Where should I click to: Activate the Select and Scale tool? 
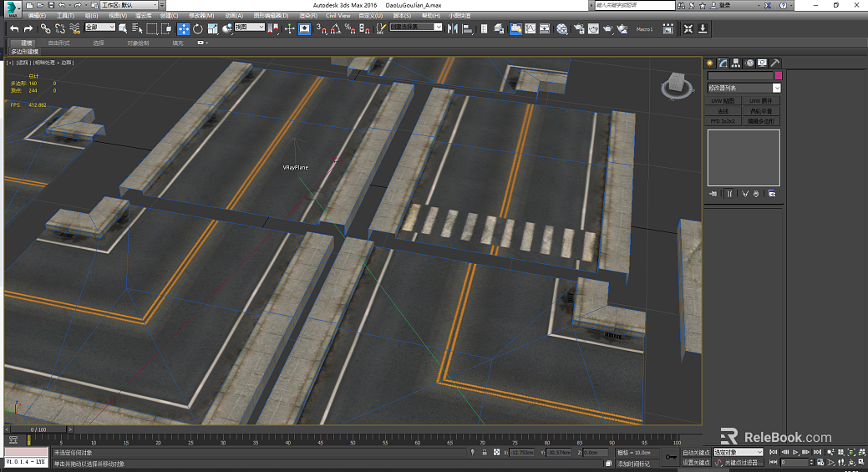click(x=212, y=28)
